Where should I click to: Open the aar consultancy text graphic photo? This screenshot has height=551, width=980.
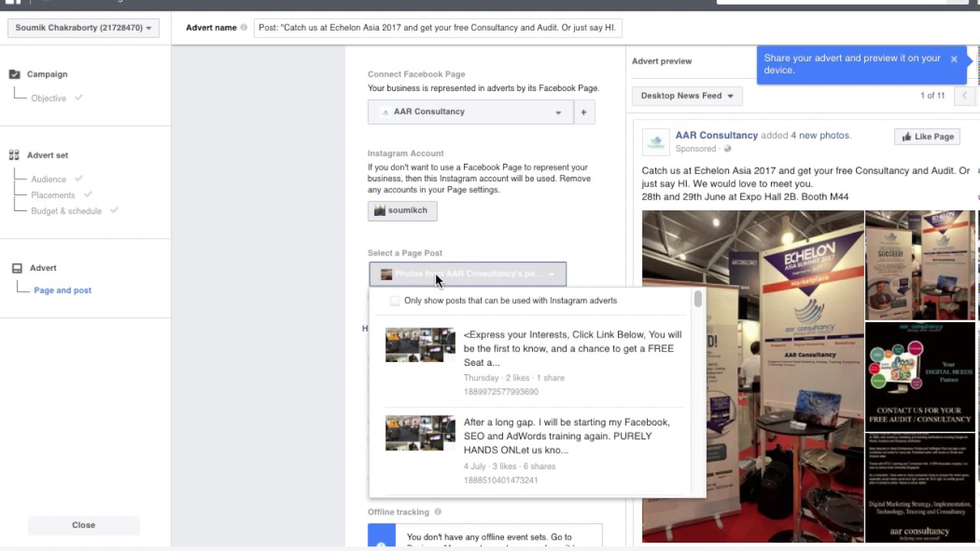[920, 488]
